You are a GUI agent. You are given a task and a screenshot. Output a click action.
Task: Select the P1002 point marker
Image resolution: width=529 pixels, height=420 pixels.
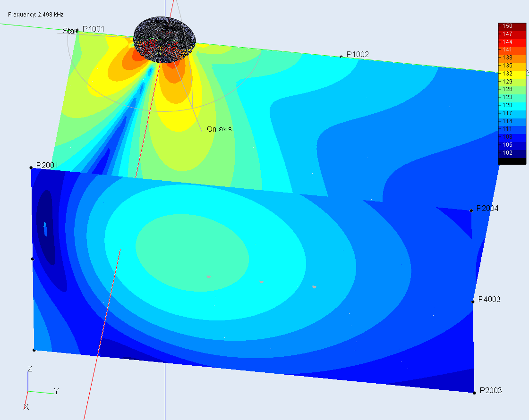(x=341, y=57)
